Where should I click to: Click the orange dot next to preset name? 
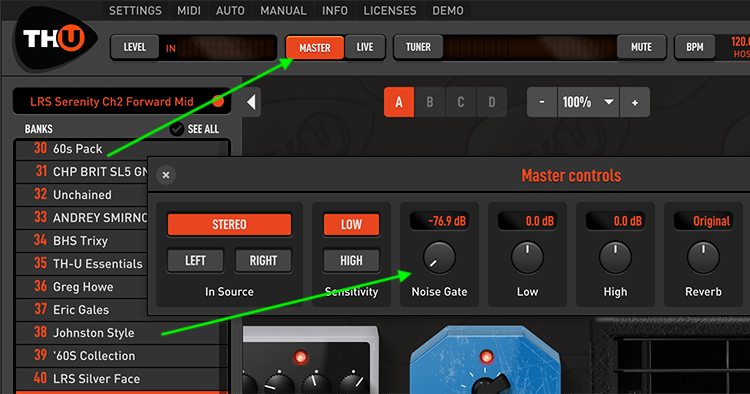(x=218, y=101)
